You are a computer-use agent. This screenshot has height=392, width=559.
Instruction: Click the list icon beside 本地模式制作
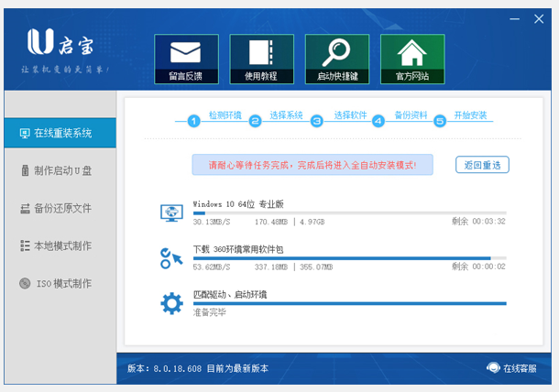point(25,245)
